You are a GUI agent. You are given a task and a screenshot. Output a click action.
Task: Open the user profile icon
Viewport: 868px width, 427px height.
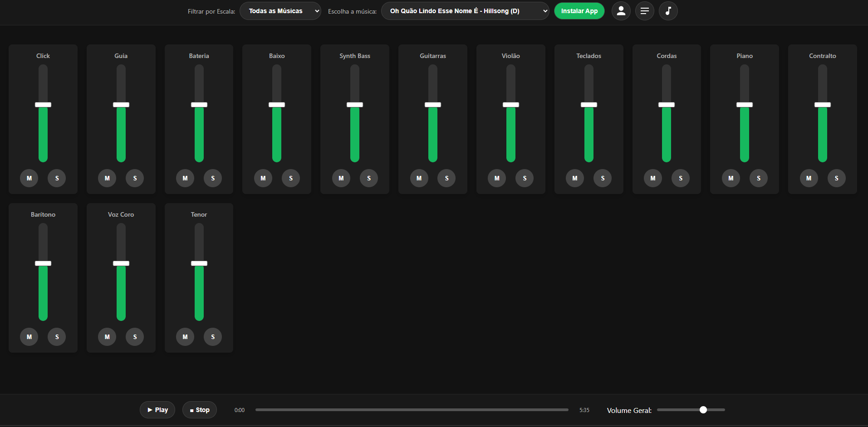[x=621, y=11]
